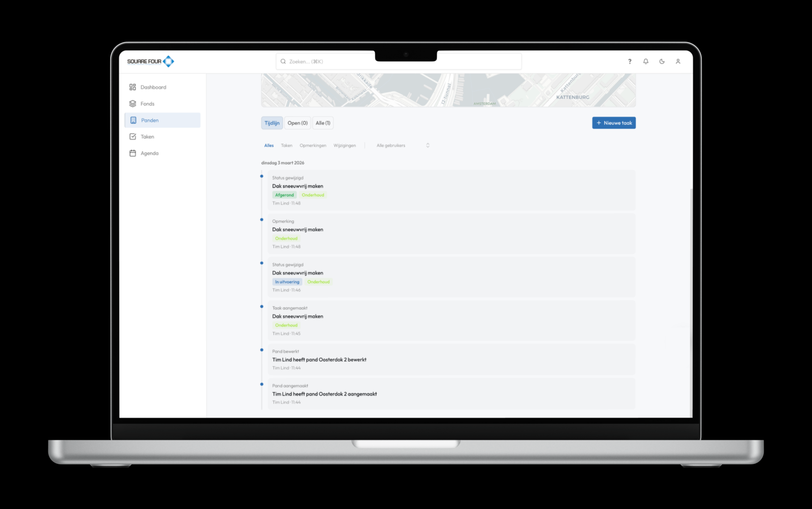Open the Alle gebruikers dropdown

coord(403,145)
